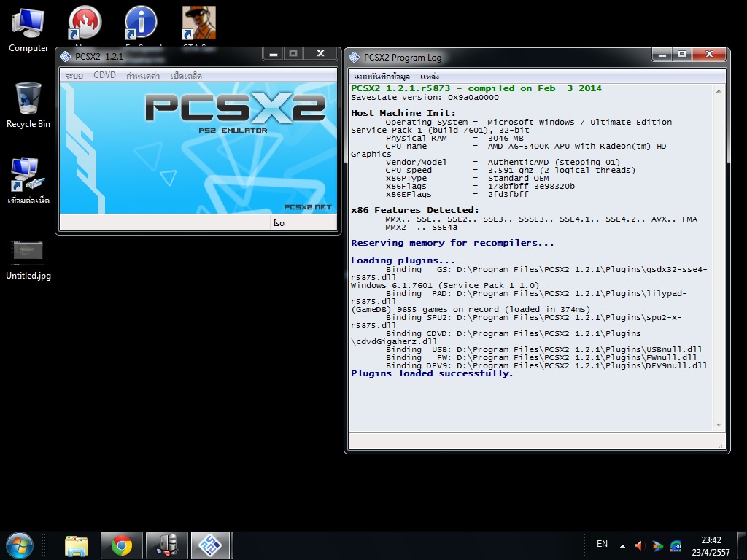This screenshot has width=747, height=560.
Task: Click scroll down arrow in Program Log
Action: [x=719, y=425]
